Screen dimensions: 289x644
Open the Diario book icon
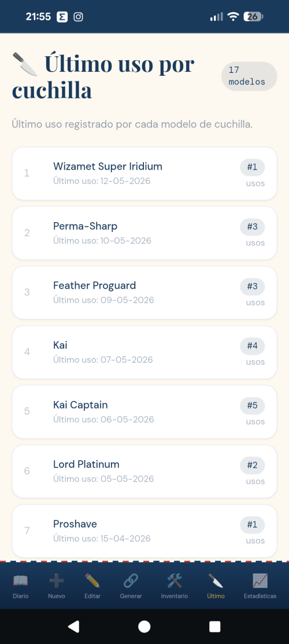(x=21, y=581)
